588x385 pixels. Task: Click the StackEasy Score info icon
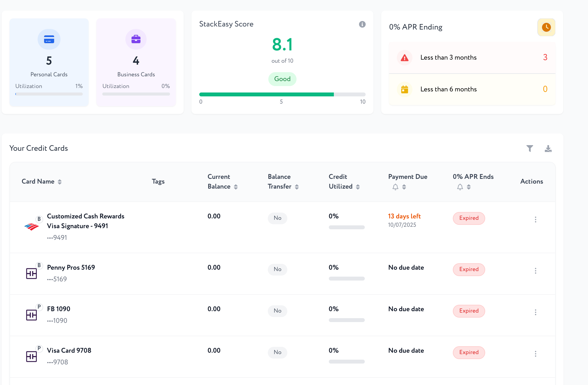[362, 24]
